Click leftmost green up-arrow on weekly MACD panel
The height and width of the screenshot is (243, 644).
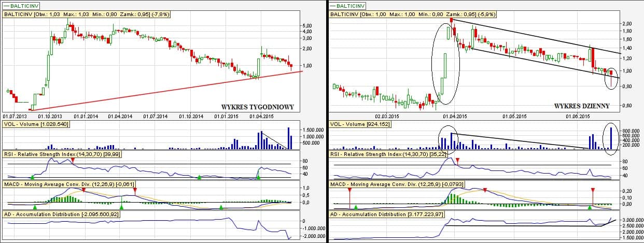tap(35, 207)
